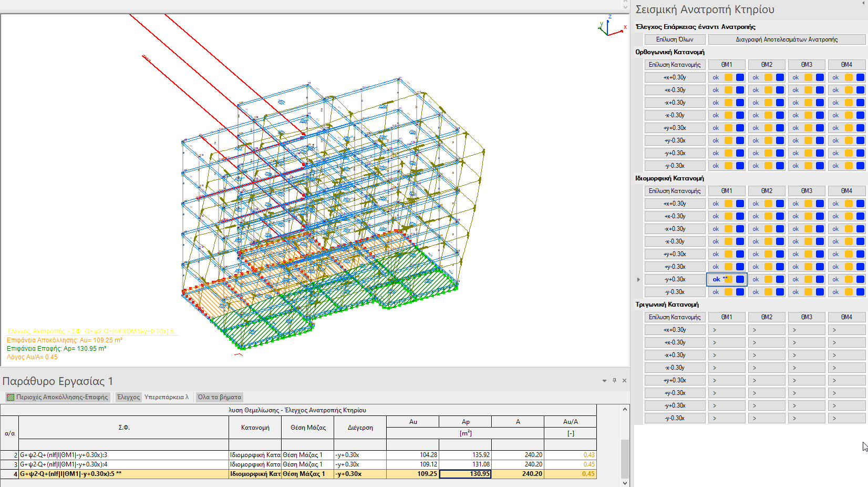The height and width of the screenshot is (487, 868).
Task: Click blue square for Ιδιομορφική -y+0.30x ΘΜ1
Action: pos(740,279)
